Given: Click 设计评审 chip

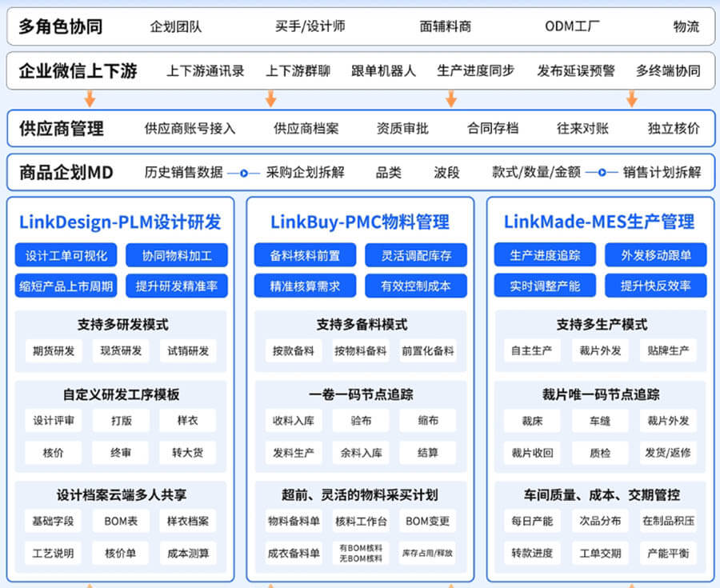Looking at the screenshot, I should pyautogui.click(x=54, y=421).
